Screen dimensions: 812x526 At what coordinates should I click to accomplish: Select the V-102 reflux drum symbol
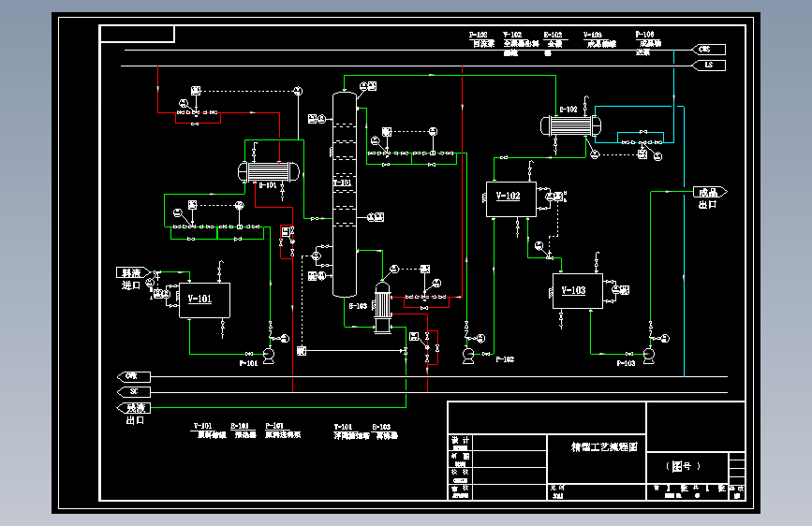pos(511,199)
